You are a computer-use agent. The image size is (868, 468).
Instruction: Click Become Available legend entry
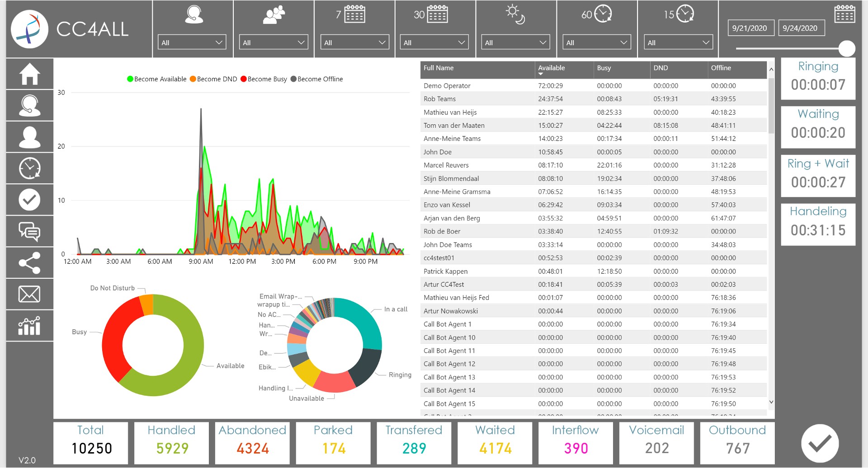pyautogui.click(x=157, y=79)
